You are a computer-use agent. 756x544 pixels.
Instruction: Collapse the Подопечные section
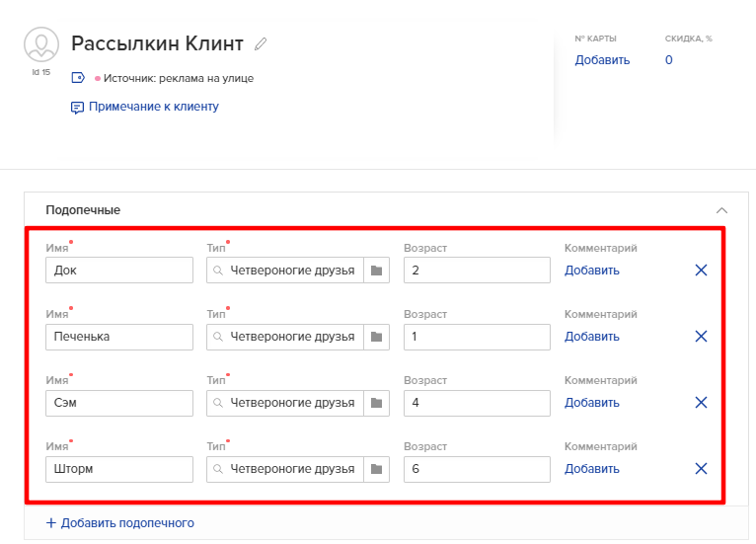[x=721, y=210]
